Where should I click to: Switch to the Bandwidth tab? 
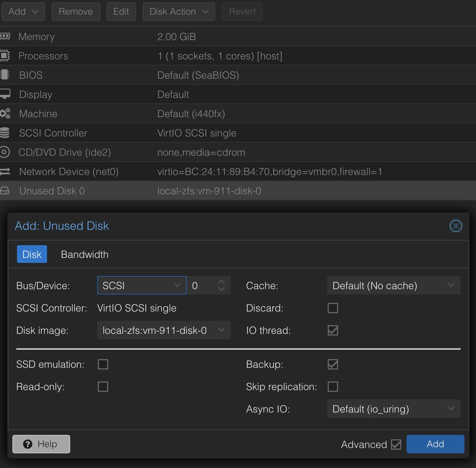[84, 254]
